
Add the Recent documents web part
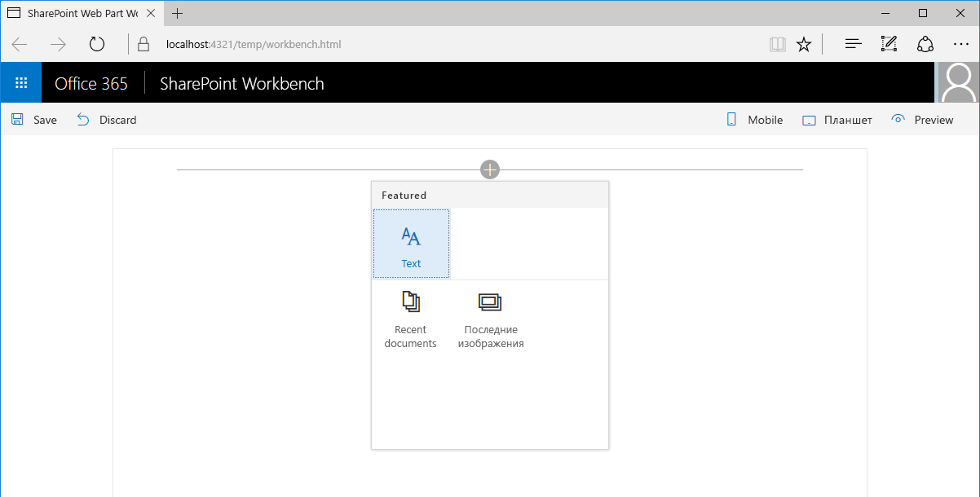(411, 320)
